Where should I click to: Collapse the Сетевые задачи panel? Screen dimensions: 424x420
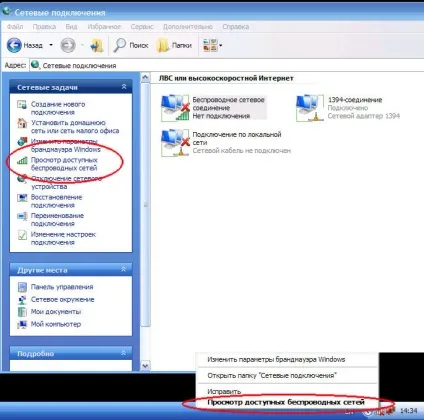point(124,87)
